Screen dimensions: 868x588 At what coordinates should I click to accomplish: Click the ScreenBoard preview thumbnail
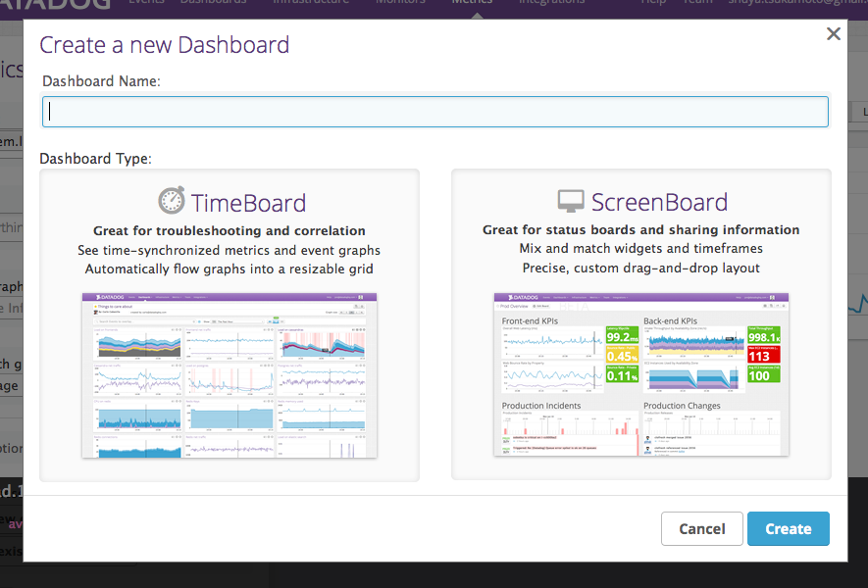[641, 374]
